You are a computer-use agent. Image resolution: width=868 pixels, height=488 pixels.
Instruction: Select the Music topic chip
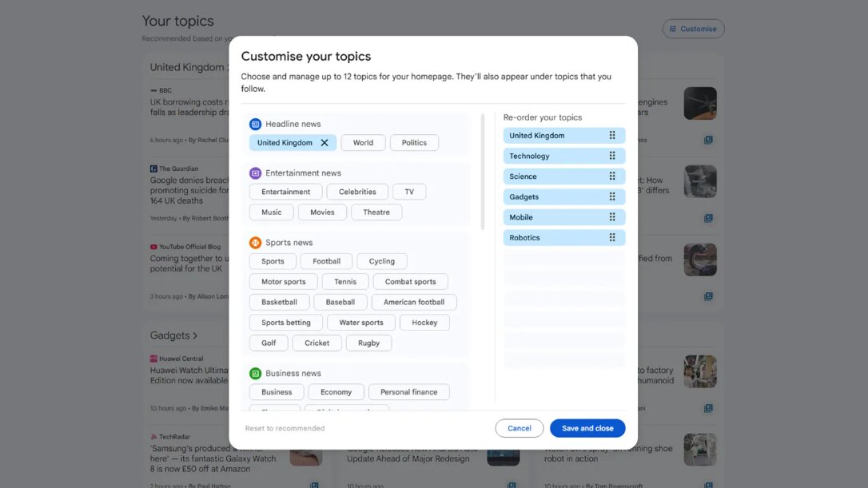[271, 212]
